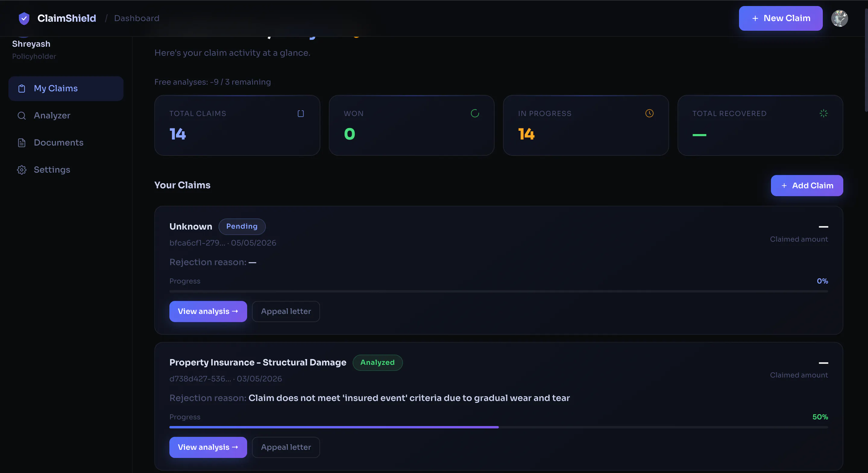
Task: Click the New Claim button
Action: [780, 18]
